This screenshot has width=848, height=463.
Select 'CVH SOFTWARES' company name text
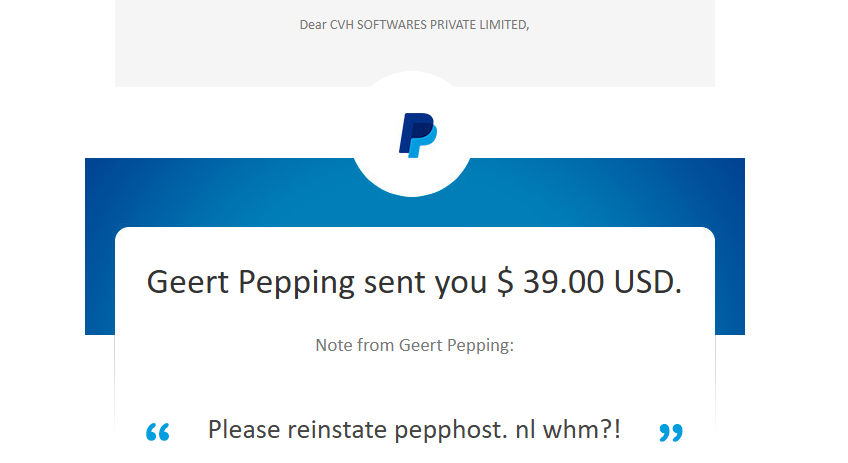point(378,25)
